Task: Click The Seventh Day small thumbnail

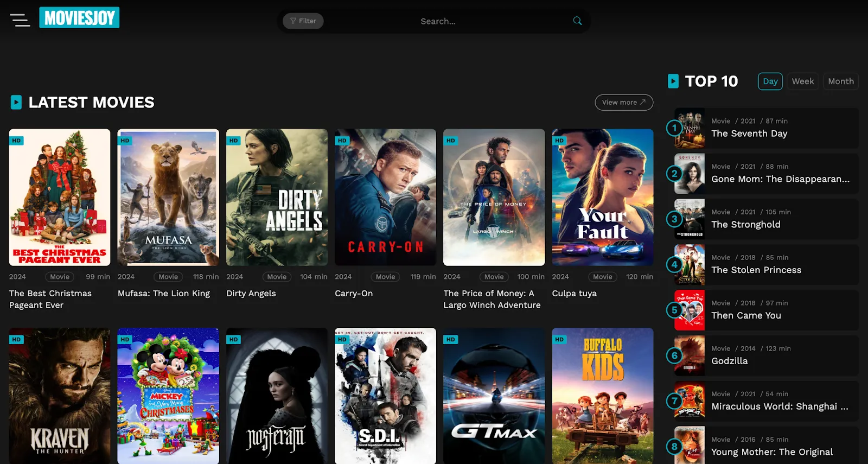Action: tap(690, 128)
